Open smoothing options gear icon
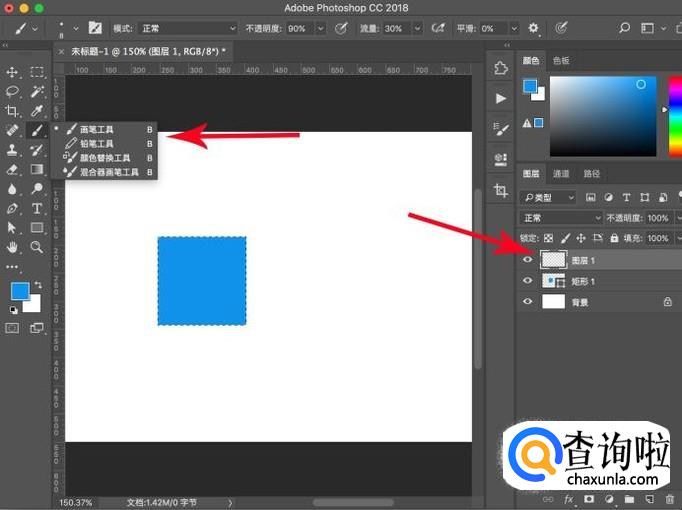The width and height of the screenshot is (682, 510). tap(533, 29)
